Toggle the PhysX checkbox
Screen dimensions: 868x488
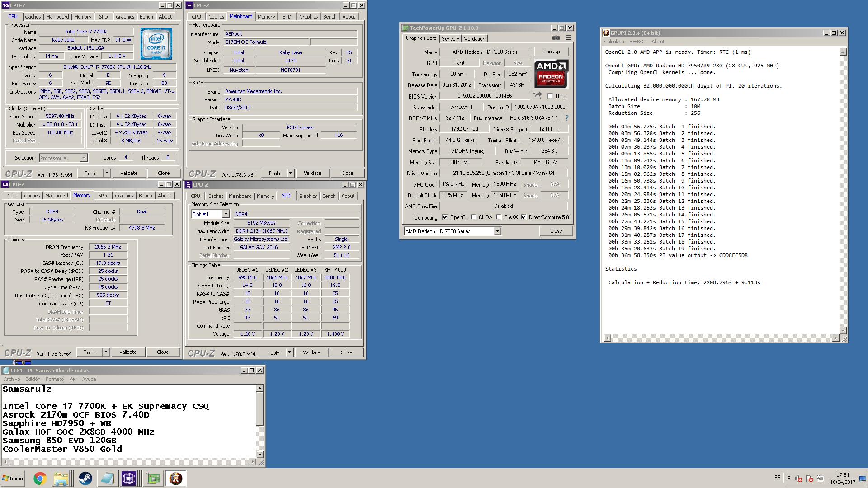(x=499, y=217)
